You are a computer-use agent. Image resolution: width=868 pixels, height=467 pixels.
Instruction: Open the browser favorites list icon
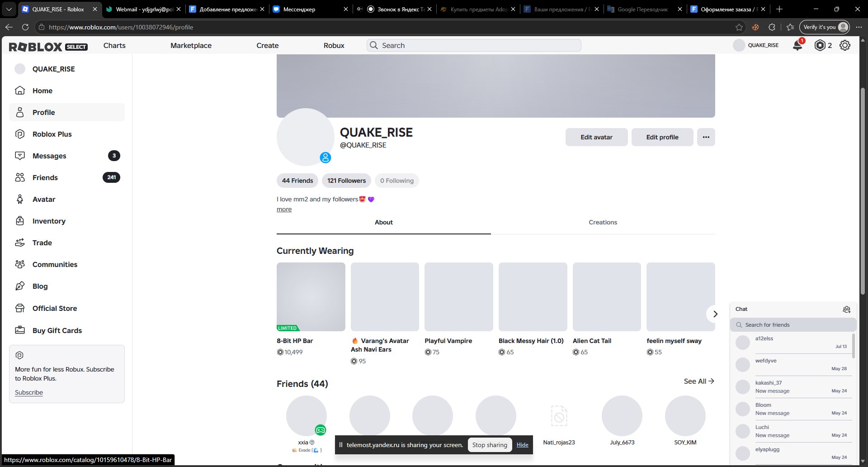pyautogui.click(x=790, y=27)
